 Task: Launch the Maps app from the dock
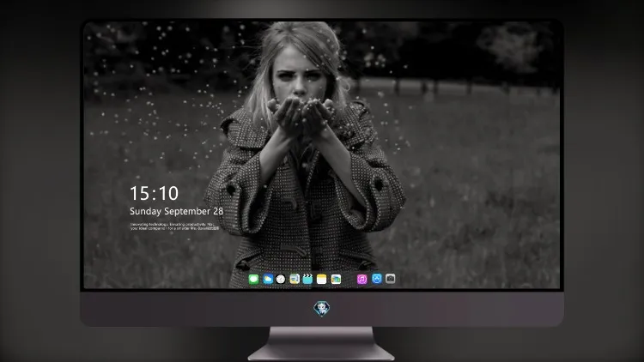tap(295, 280)
